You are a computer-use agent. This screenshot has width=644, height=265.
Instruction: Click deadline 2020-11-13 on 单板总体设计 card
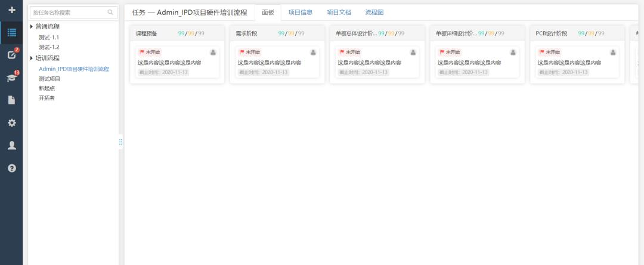pyautogui.click(x=363, y=72)
